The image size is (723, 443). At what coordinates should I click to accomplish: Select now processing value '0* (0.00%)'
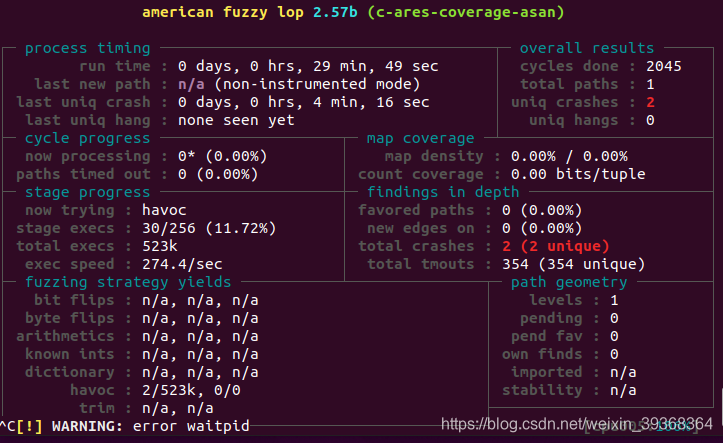pyautogui.click(x=223, y=156)
